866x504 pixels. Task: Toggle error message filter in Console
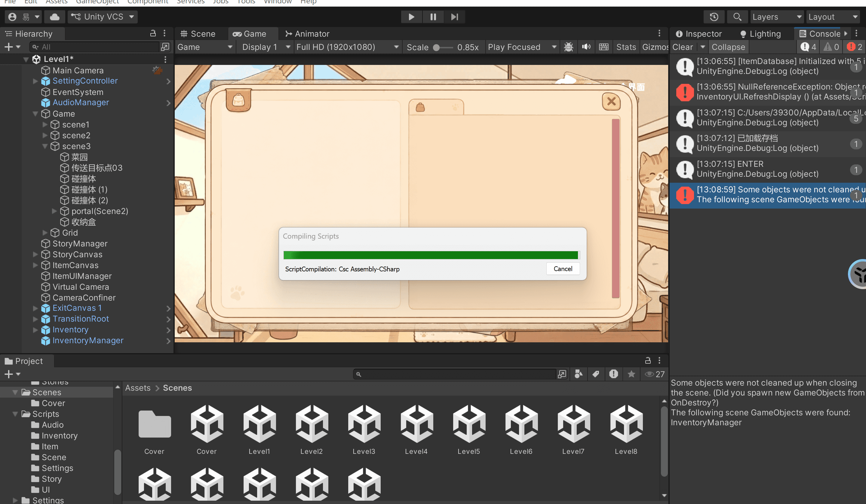854,47
